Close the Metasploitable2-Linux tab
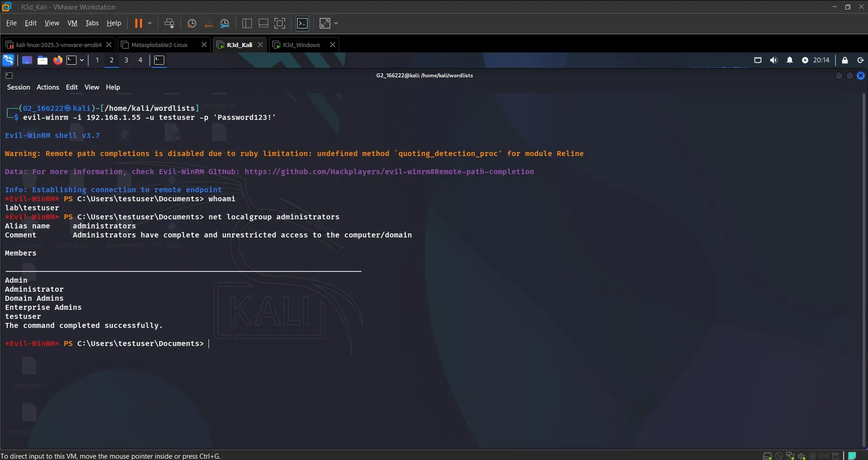The height and width of the screenshot is (460, 868). pos(204,45)
